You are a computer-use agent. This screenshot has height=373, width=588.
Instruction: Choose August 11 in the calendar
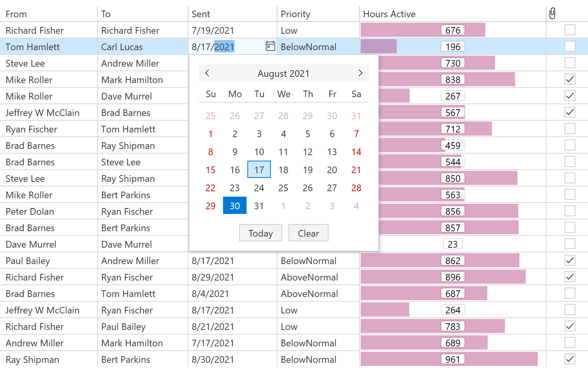click(x=283, y=152)
